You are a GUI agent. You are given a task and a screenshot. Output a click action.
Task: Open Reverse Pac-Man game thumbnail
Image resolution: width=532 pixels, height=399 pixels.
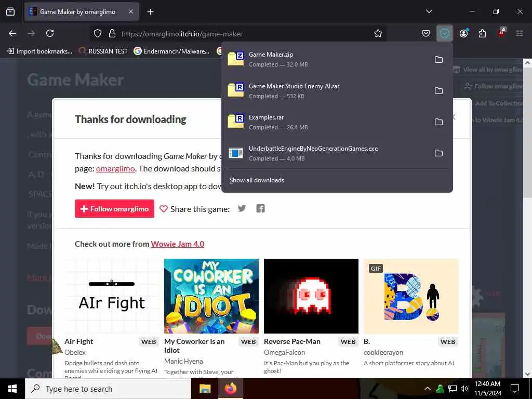[x=311, y=296]
